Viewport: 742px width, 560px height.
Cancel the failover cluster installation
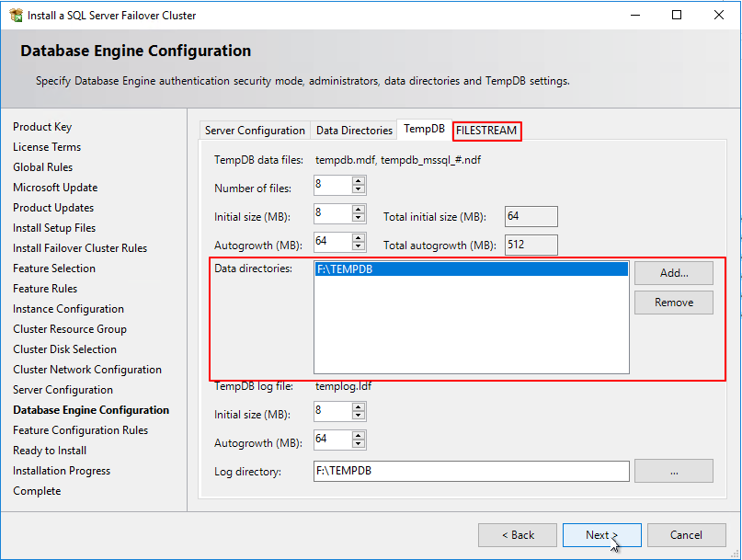pos(686,535)
